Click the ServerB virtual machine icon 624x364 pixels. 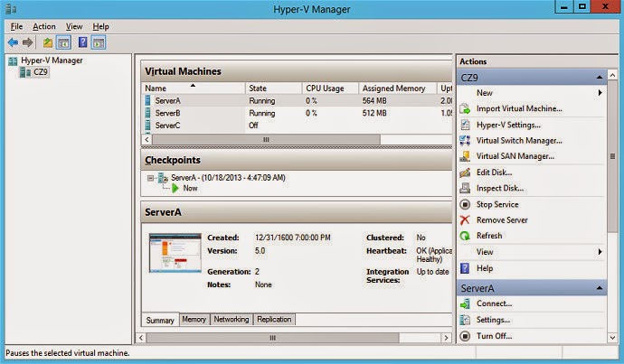147,113
